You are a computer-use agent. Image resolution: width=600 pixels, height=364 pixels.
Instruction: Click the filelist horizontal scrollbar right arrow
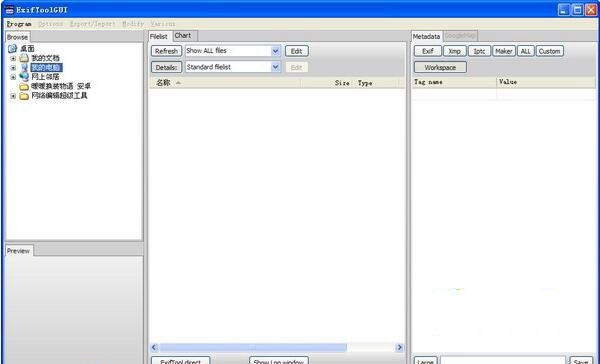point(399,348)
